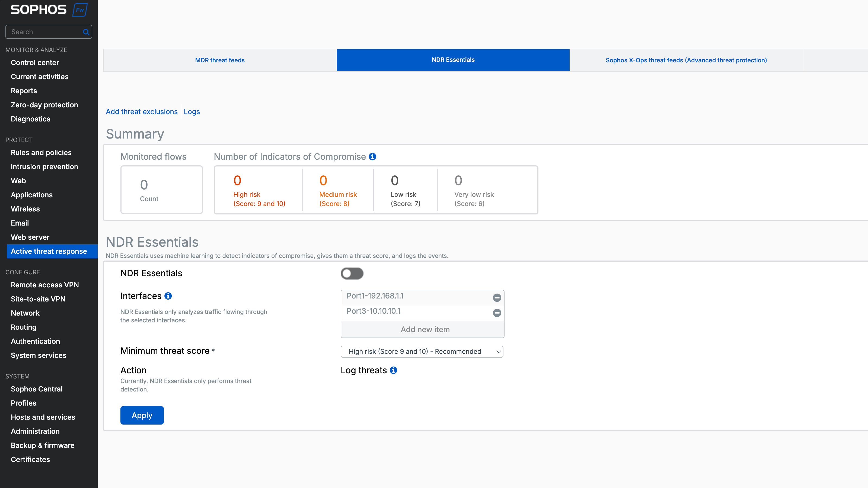Select the NDR Essentials tab
This screenshot has height=488, width=868.
click(453, 60)
